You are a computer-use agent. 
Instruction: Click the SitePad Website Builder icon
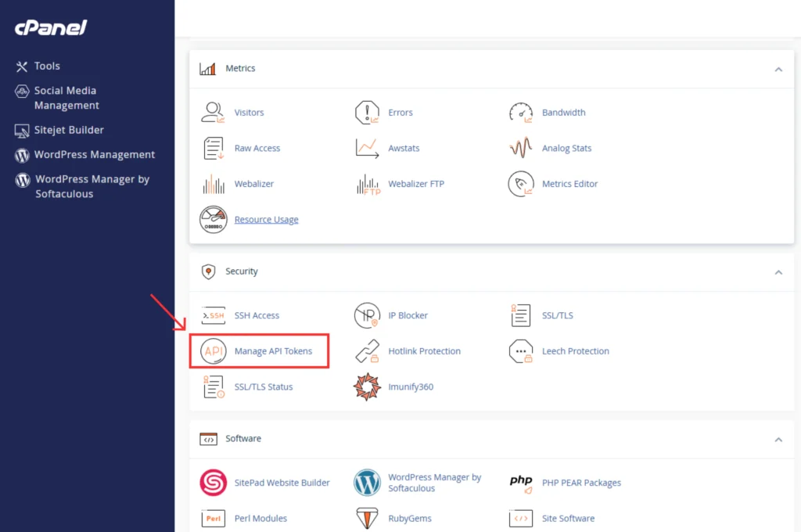click(213, 483)
